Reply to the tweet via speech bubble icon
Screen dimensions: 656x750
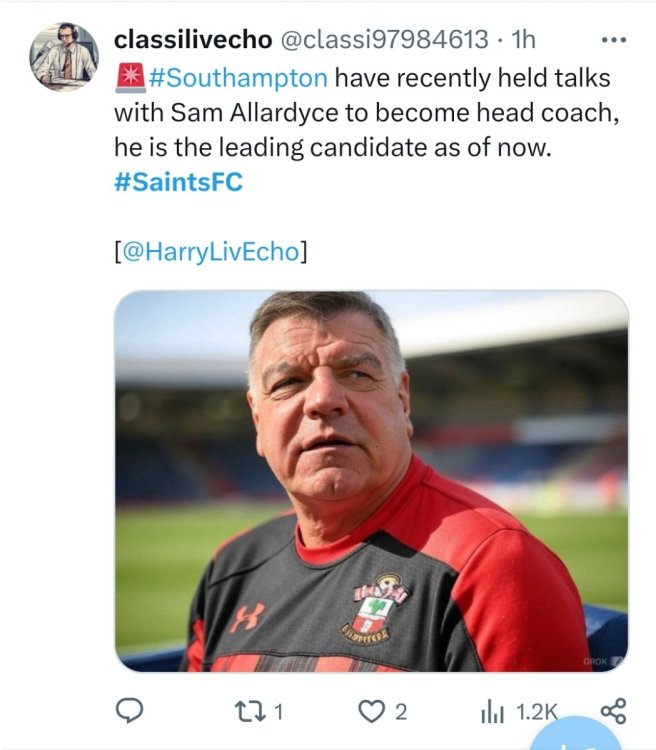coord(129,710)
